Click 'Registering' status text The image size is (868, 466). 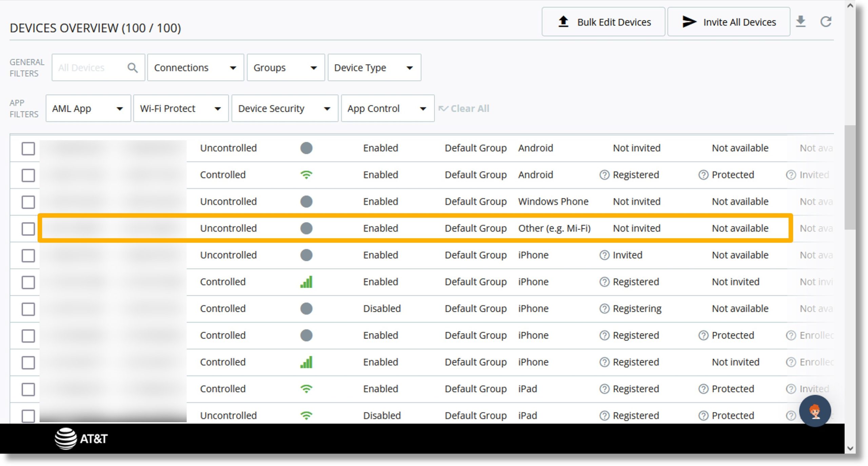pos(637,309)
